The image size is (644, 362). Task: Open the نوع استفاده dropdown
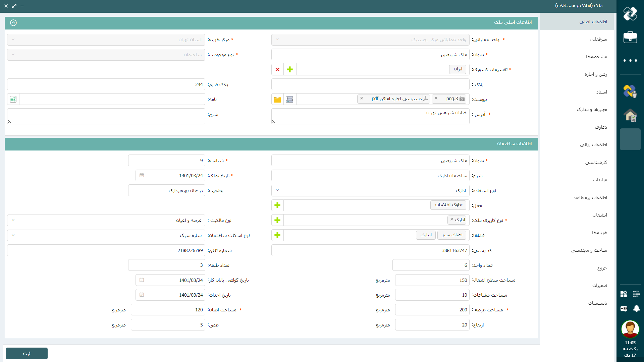[x=277, y=190]
